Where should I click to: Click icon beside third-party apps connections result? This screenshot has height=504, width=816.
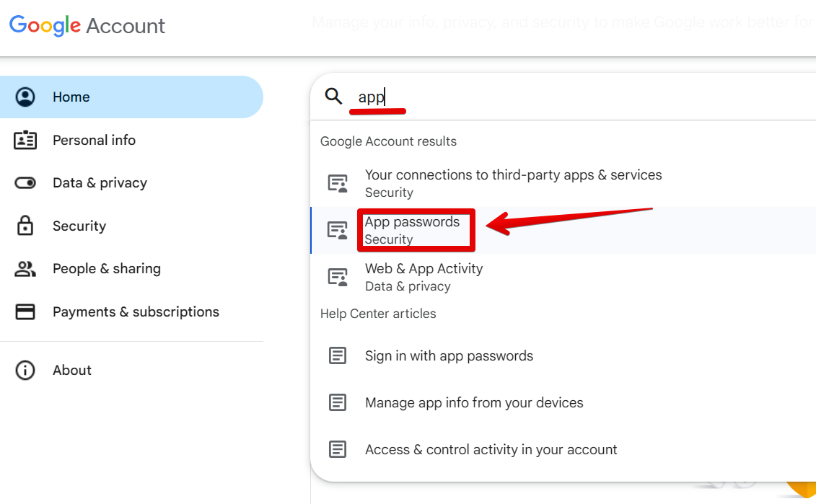point(338,184)
